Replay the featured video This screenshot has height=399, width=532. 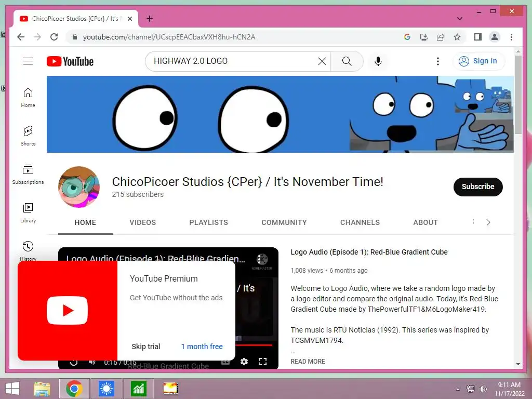click(74, 363)
